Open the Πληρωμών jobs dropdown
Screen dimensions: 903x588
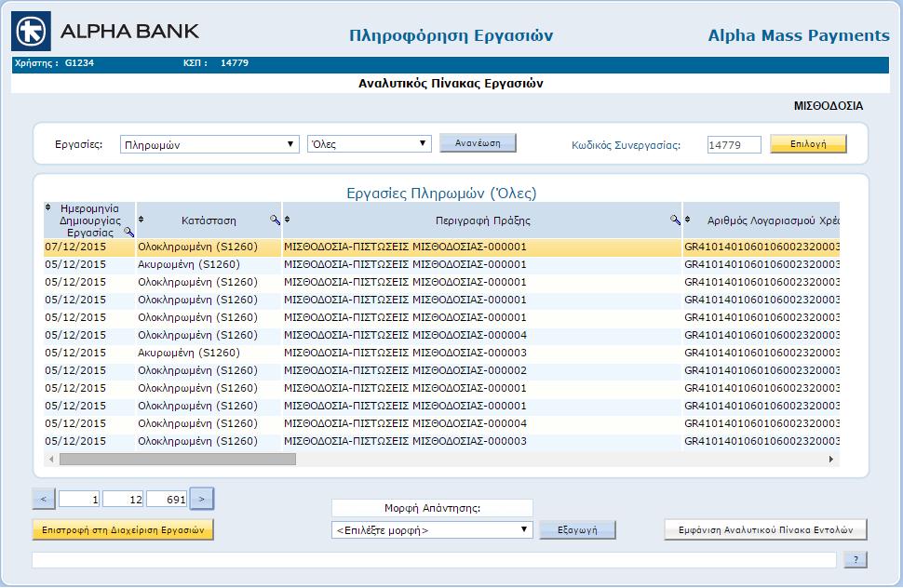click(209, 144)
